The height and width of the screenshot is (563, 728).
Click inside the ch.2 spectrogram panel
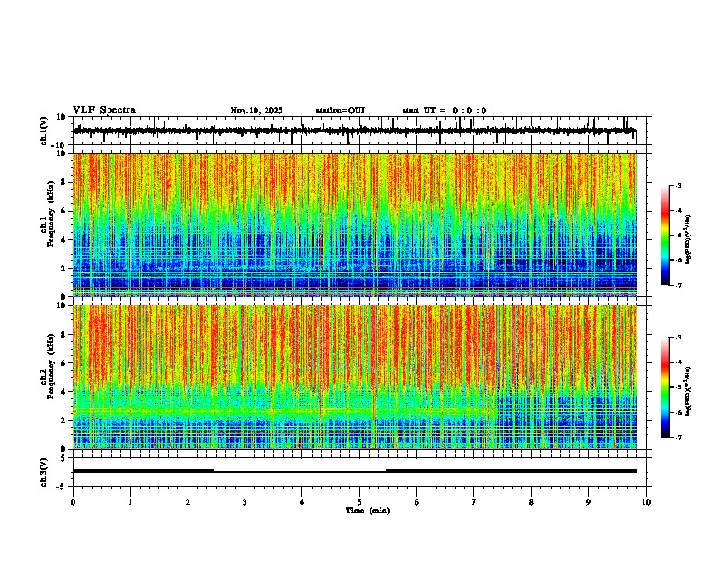click(x=355, y=377)
